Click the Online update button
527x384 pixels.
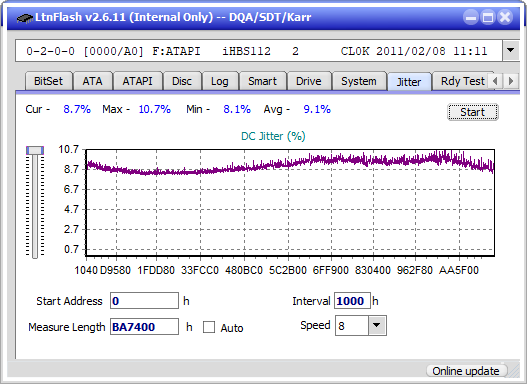tap(466, 371)
